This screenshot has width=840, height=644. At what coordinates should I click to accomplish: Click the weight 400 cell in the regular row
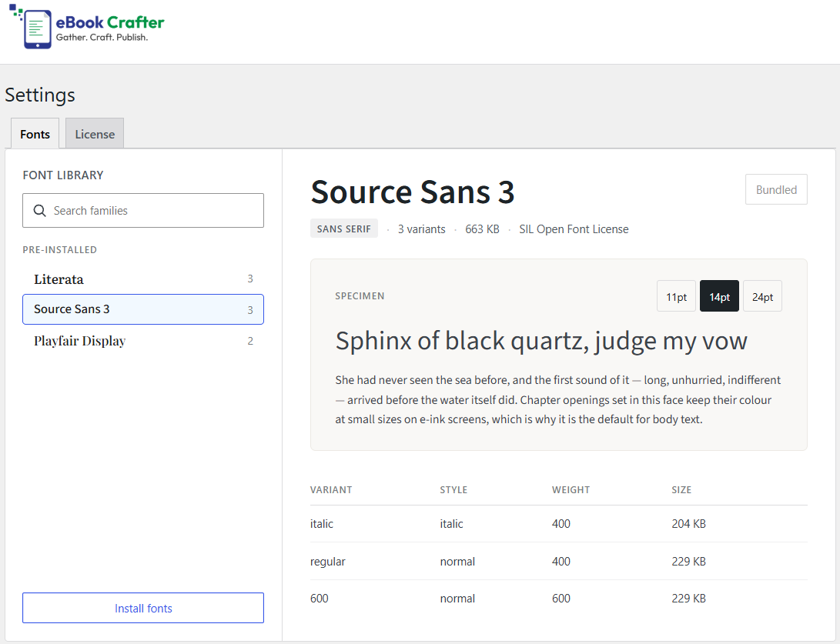561,561
